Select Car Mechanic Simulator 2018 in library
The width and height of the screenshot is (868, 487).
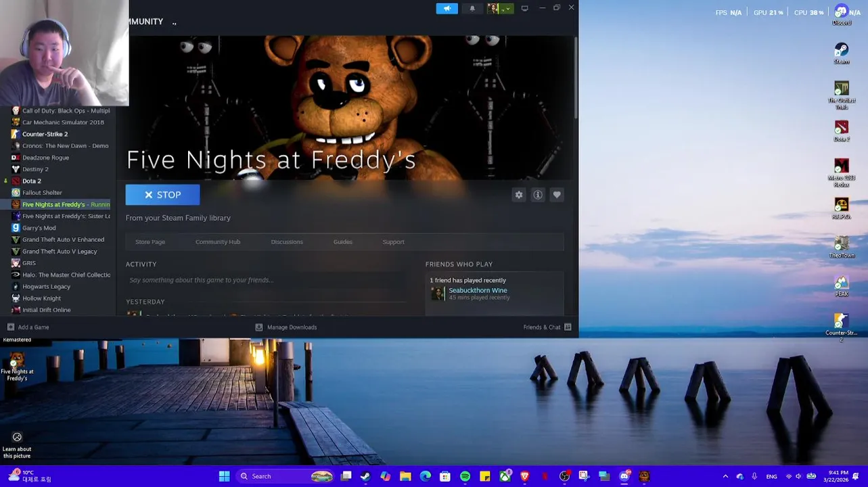click(x=61, y=122)
